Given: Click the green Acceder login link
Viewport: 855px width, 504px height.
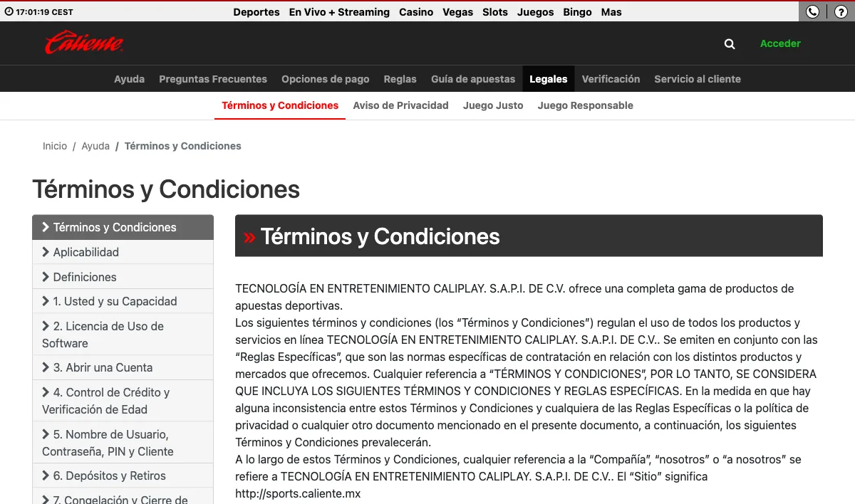Looking at the screenshot, I should (780, 43).
